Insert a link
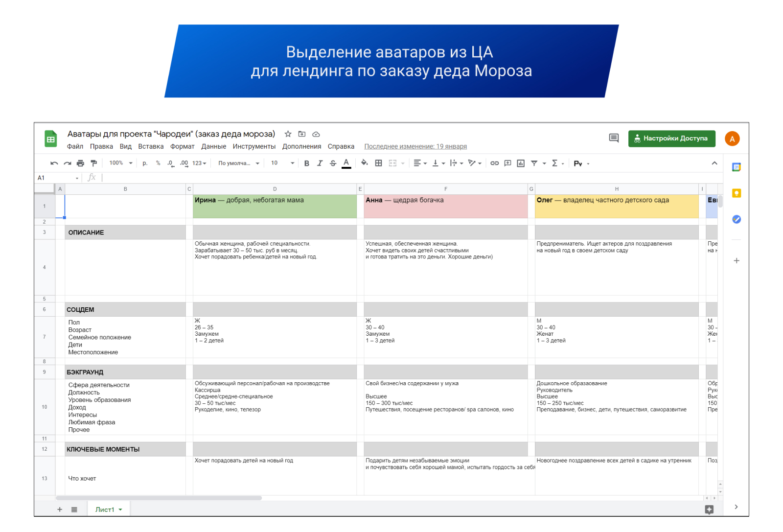This screenshot has width=783, height=532. point(495,163)
